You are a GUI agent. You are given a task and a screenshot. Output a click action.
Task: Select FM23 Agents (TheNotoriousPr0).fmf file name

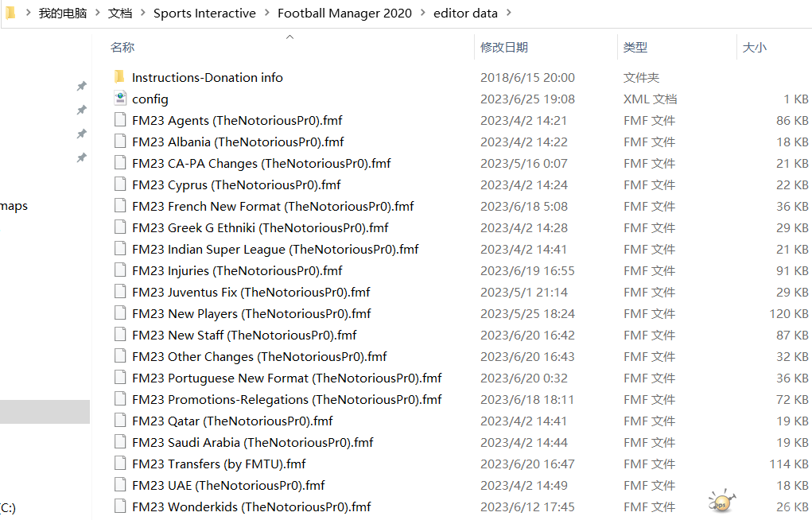[x=237, y=121]
